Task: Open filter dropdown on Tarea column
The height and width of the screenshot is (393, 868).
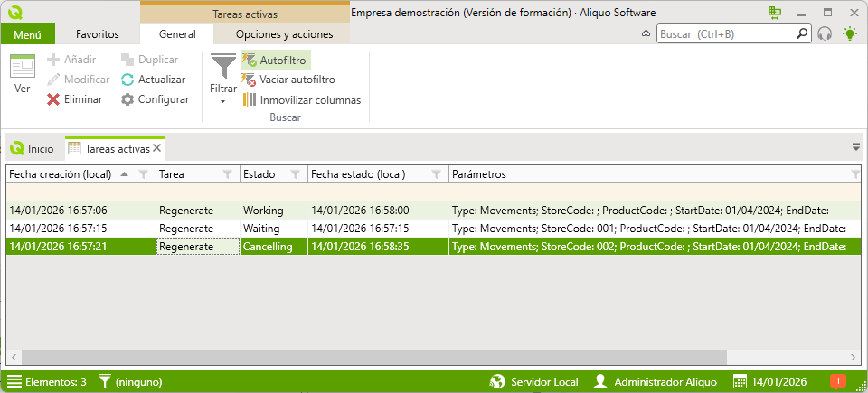Action: 228,173
